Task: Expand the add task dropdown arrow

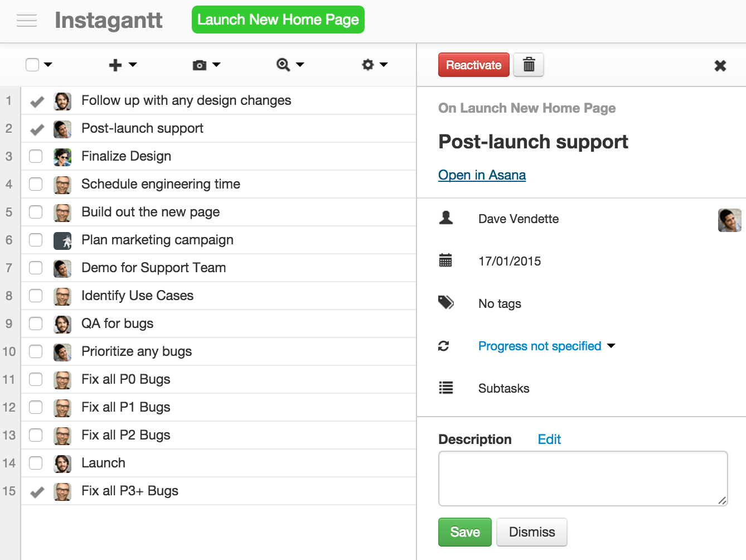Action: click(133, 65)
